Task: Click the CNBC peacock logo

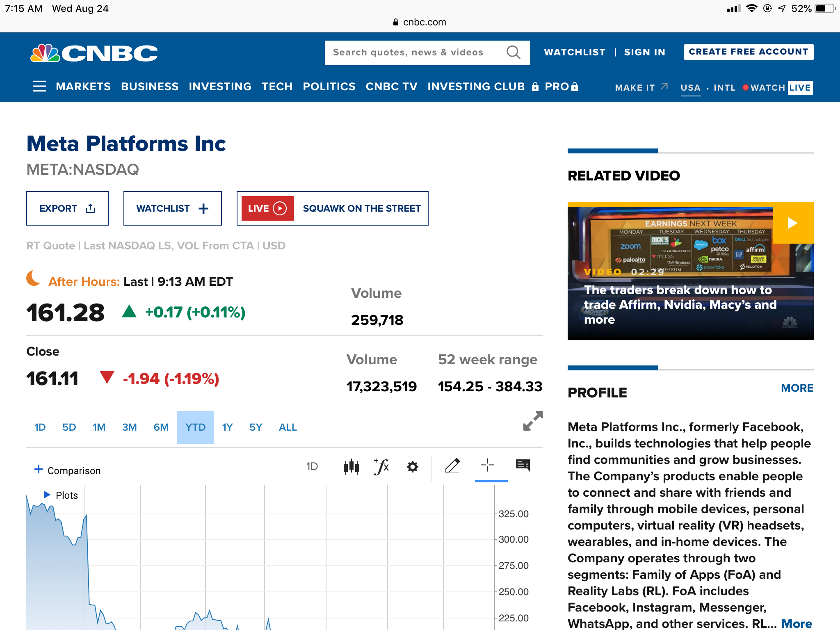Action: tap(94, 53)
